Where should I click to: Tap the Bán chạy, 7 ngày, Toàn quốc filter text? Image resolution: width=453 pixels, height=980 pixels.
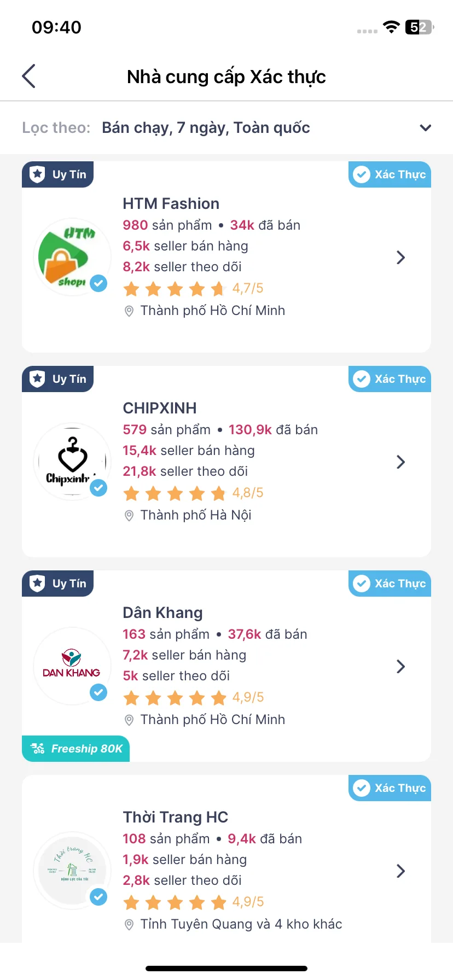coord(206,128)
